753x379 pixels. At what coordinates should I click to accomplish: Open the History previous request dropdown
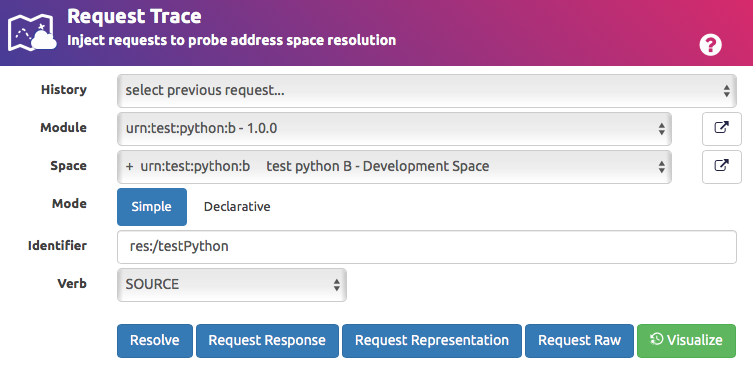point(426,91)
